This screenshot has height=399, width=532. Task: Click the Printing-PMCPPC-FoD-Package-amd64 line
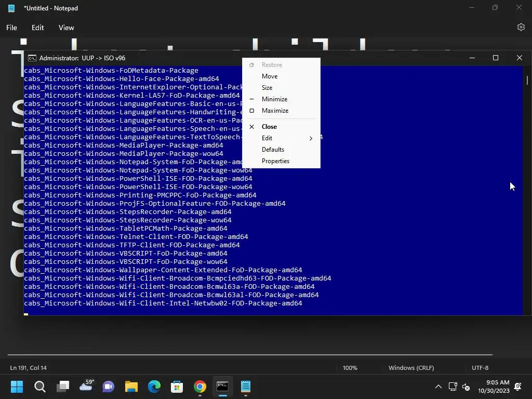[x=140, y=195]
